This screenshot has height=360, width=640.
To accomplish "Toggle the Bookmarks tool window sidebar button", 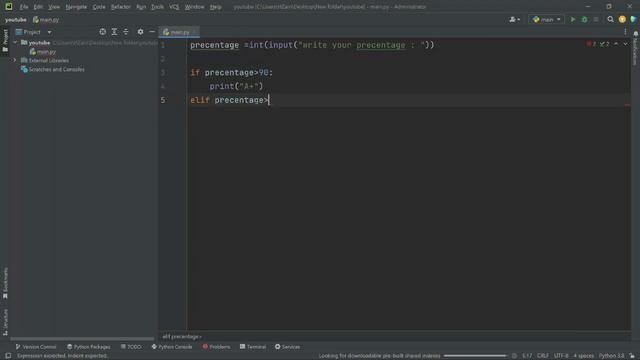I will 5,282.
